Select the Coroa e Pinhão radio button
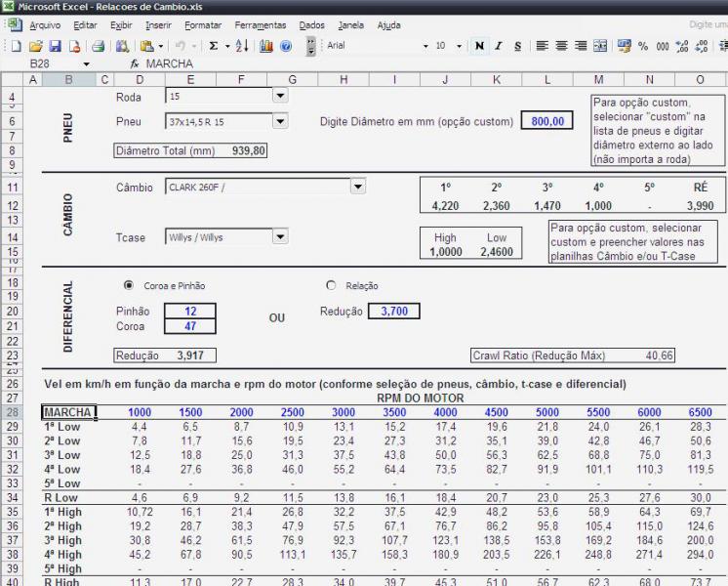This screenshot has width=728, height=586. [129, 285]
